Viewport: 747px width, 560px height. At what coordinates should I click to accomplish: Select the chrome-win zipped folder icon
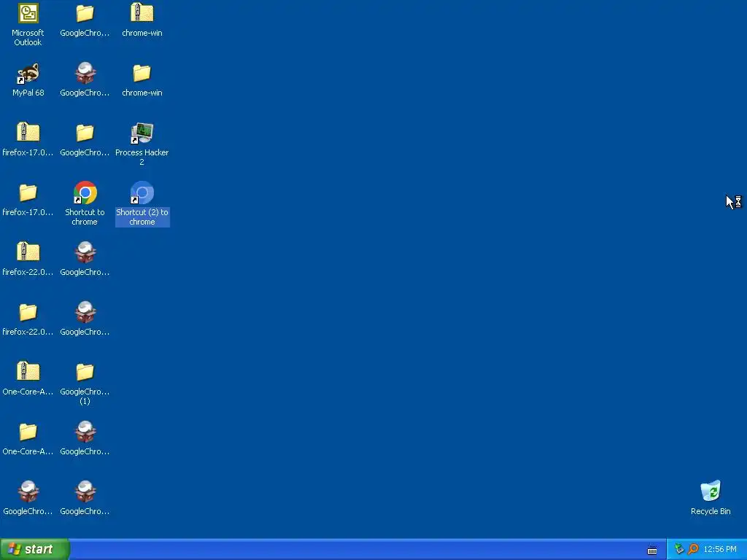tap(142, 14)
